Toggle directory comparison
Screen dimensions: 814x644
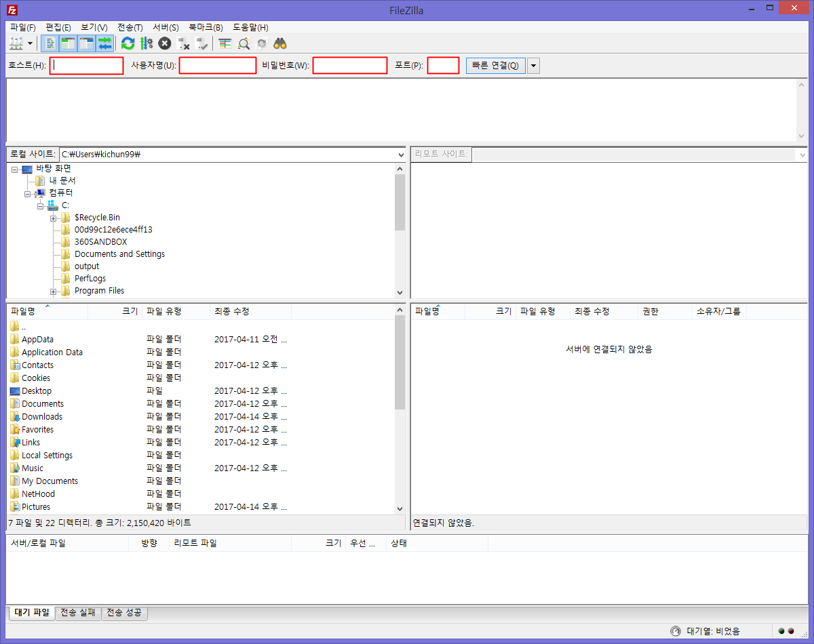click(x=244, y=43)
